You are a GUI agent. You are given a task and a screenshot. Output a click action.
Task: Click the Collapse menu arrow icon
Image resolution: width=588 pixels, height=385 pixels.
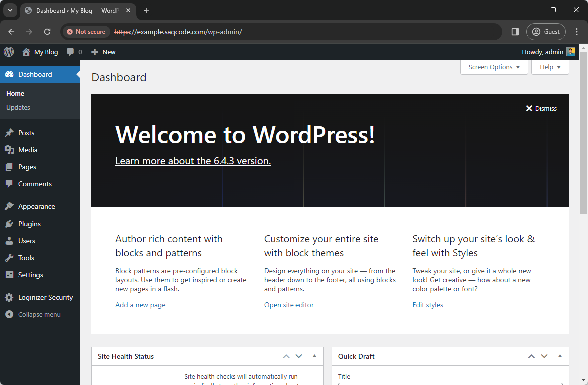(10, 314)
